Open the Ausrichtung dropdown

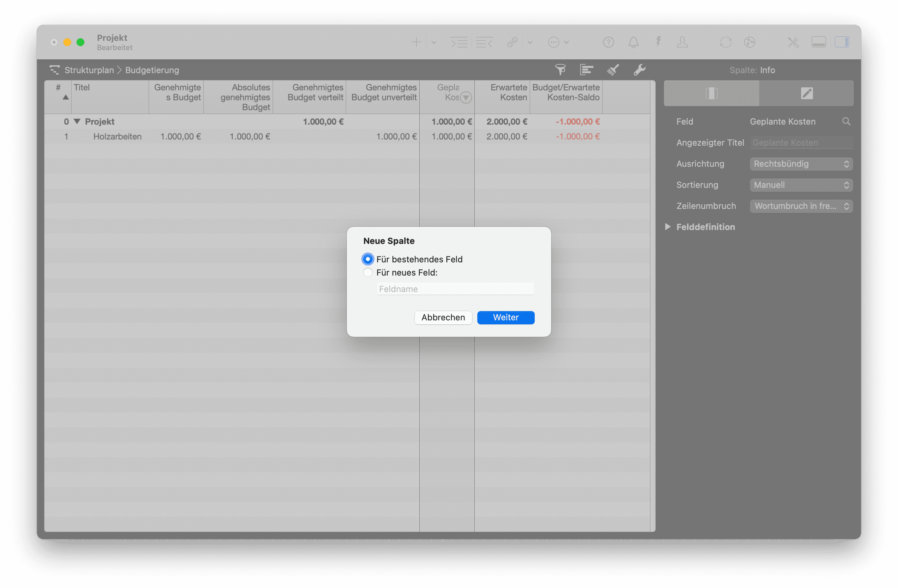pos(801,164)
